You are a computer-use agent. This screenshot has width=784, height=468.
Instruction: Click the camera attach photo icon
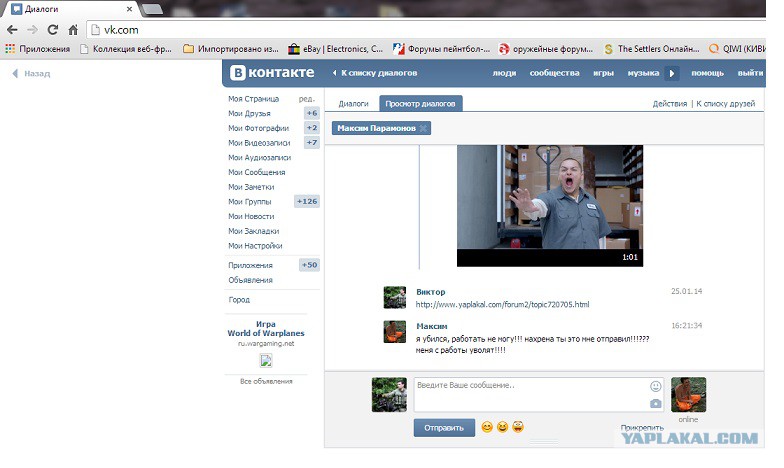click(656, 403)
